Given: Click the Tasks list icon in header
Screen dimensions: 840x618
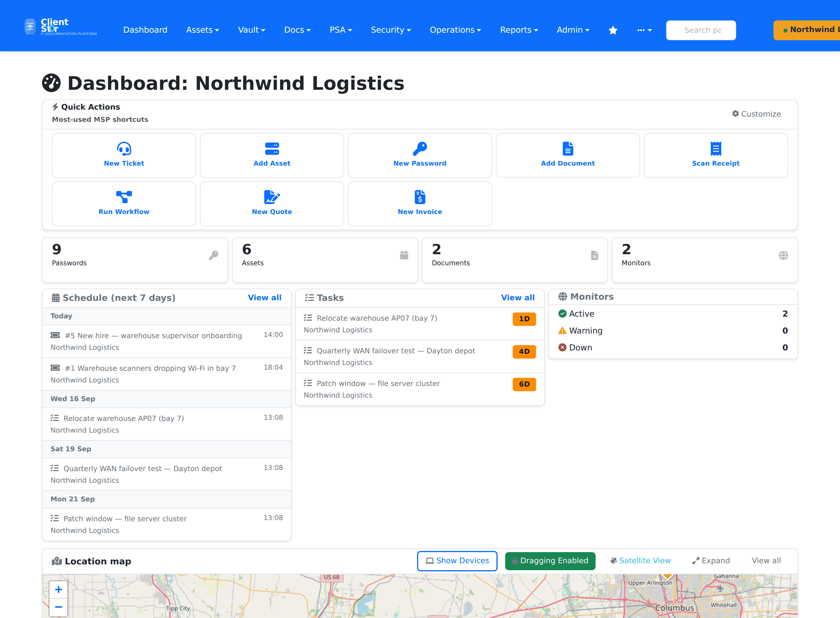Looking at the screenshot, I should 309,297.
